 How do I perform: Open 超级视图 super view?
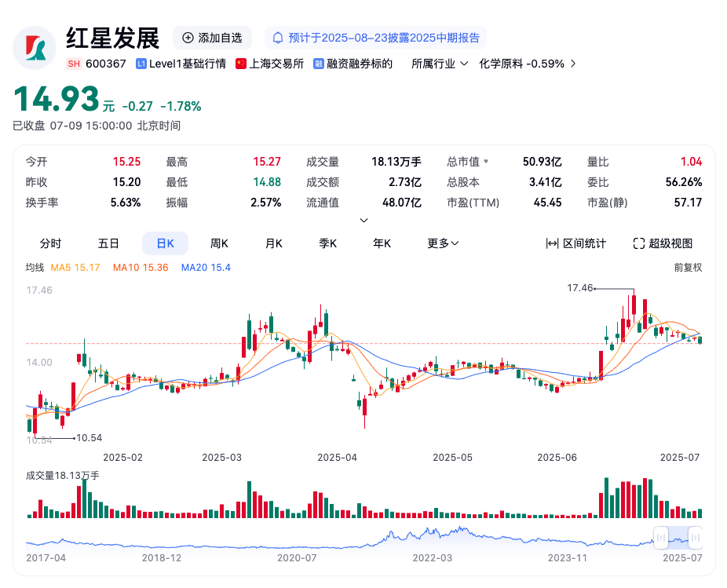pyautogui.click(x=663, y=243)
